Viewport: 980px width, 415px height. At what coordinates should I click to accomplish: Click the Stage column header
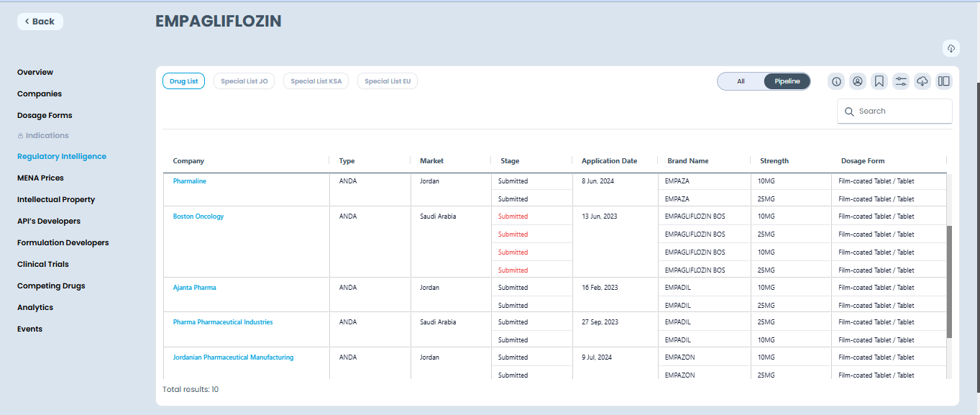pos(510,161)
